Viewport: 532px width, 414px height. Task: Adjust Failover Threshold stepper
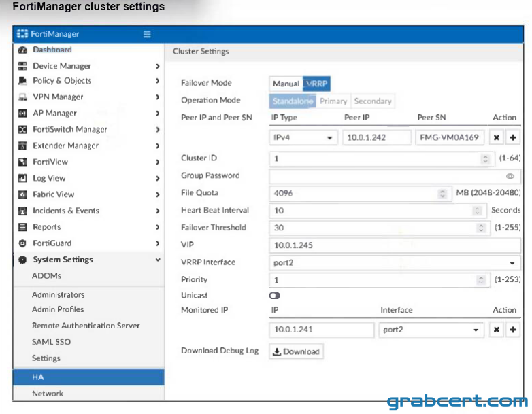(481, 228)
